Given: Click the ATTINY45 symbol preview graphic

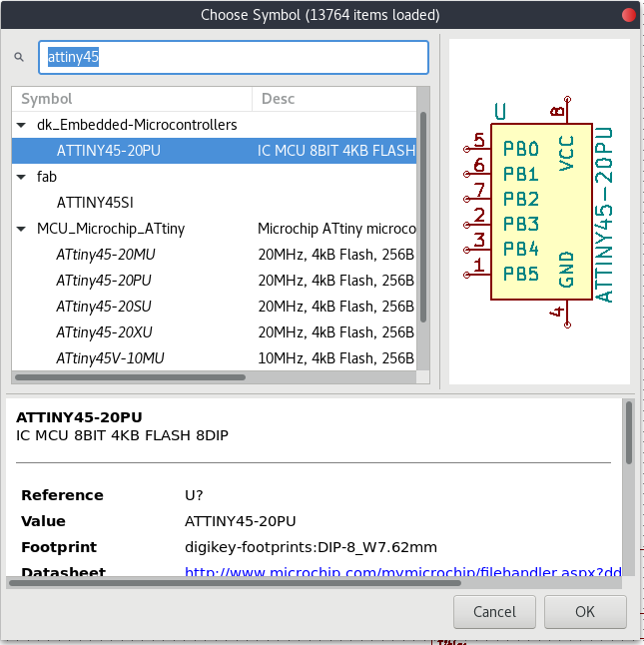Looking at the screenshot, I should 539,212.
